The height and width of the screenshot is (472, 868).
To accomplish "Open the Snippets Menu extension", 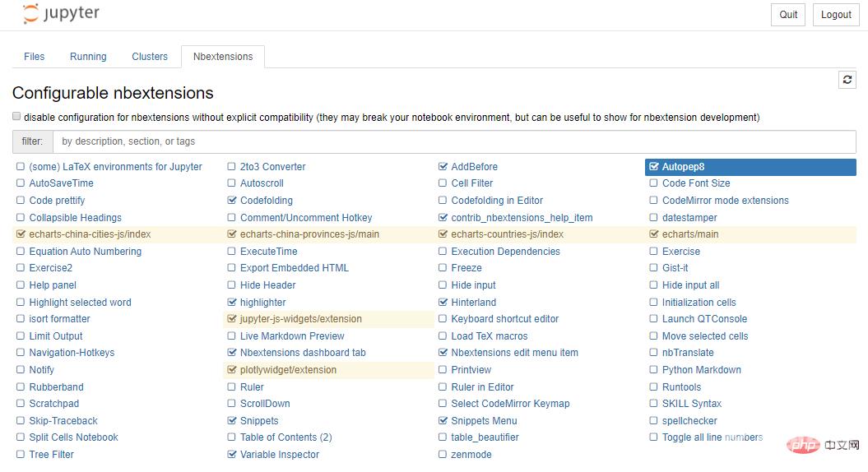I will point(484,421).
